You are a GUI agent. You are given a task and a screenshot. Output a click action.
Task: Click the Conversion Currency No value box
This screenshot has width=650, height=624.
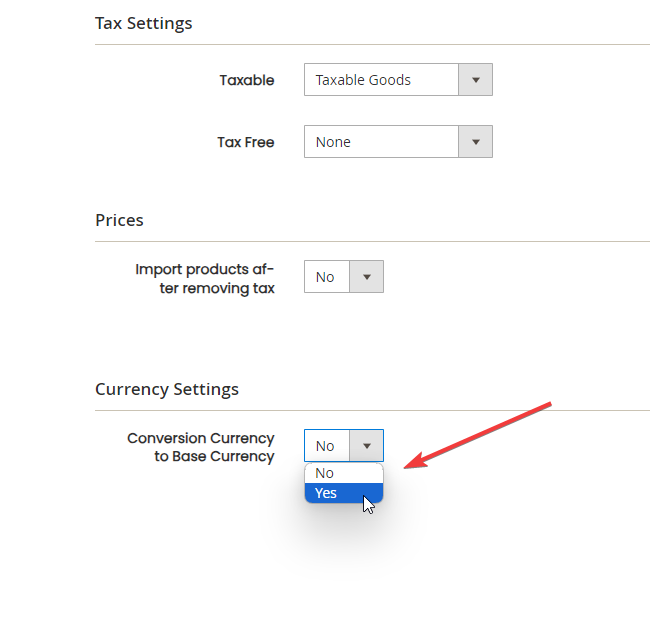(x=327, y=446)
